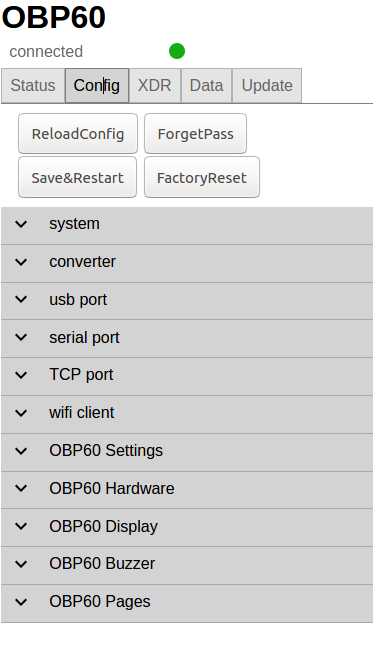Go to the Data tab
This screenshot has height=658, width=375.
tap(206, 86)
